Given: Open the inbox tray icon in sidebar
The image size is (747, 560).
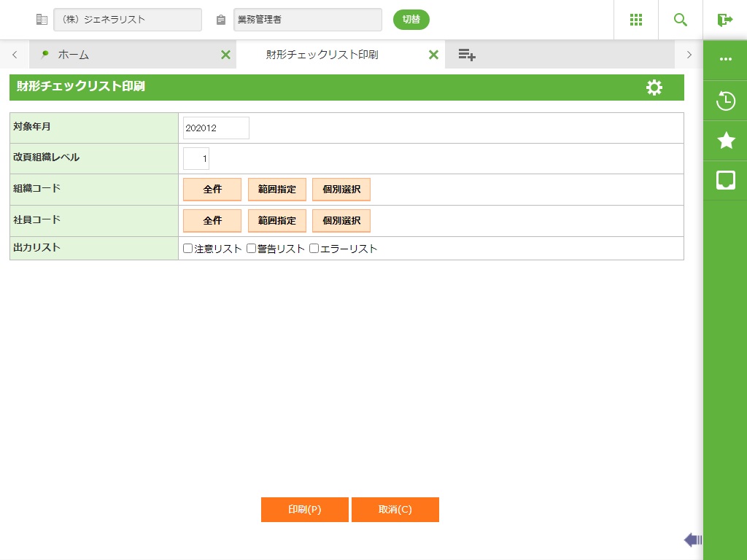Looking at the screenshot, I should tap(725, 180).
